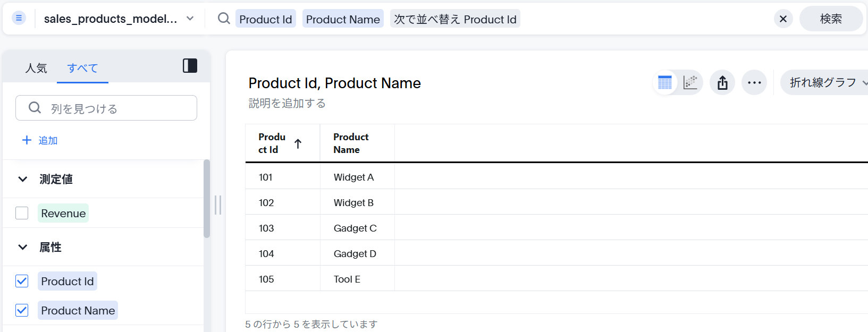The width and height of the screenshot is (868, 332).
Task: Click the Product Name column header
Action: pos(357,143)
